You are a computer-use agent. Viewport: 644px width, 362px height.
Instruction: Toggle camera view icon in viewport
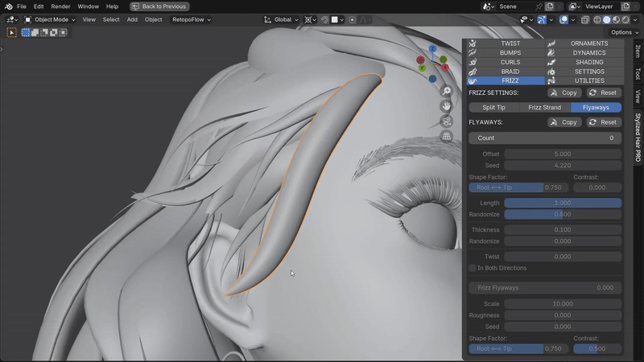(447, 121)
